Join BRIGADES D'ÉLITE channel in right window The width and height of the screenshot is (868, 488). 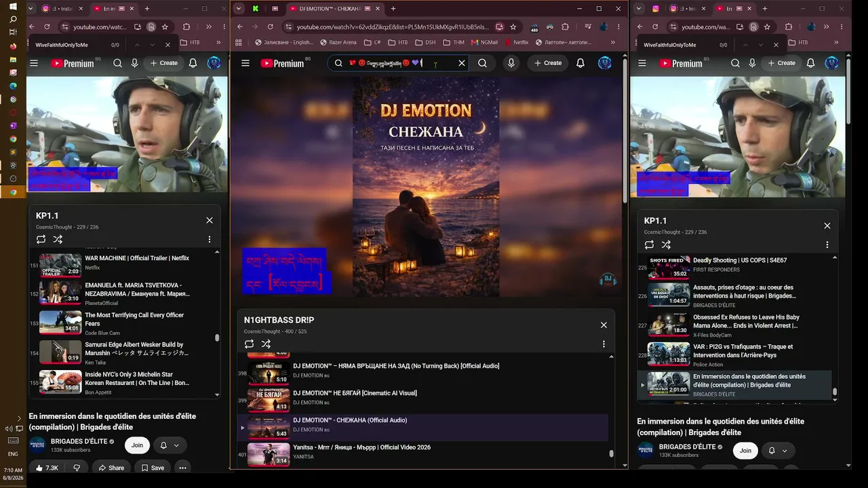[x=745, y=451]
